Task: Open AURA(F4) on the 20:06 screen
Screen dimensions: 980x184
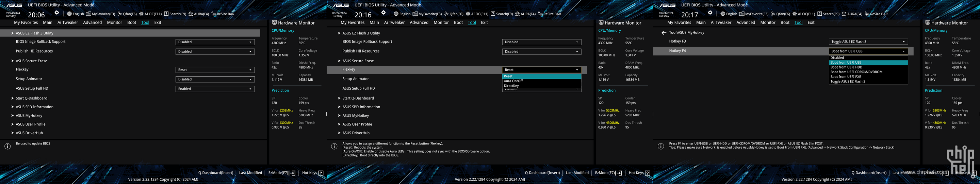Action: pyautogui.click(x=199, y=14)
